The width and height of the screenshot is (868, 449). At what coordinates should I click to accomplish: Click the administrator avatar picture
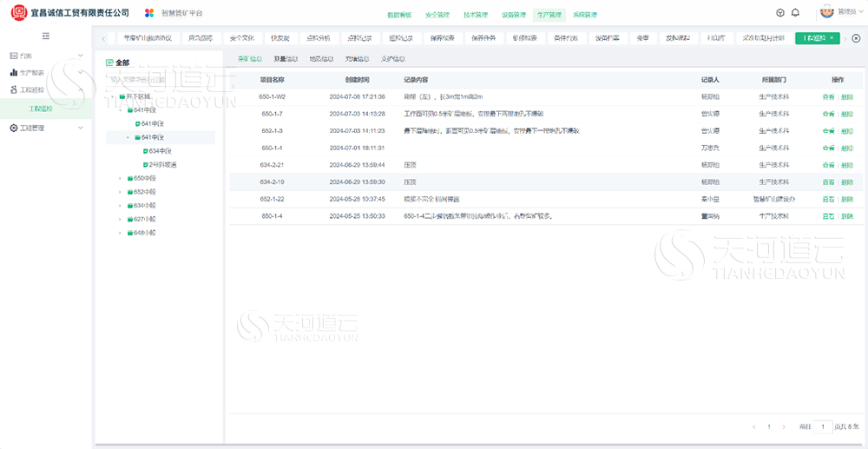click(826, 11)
